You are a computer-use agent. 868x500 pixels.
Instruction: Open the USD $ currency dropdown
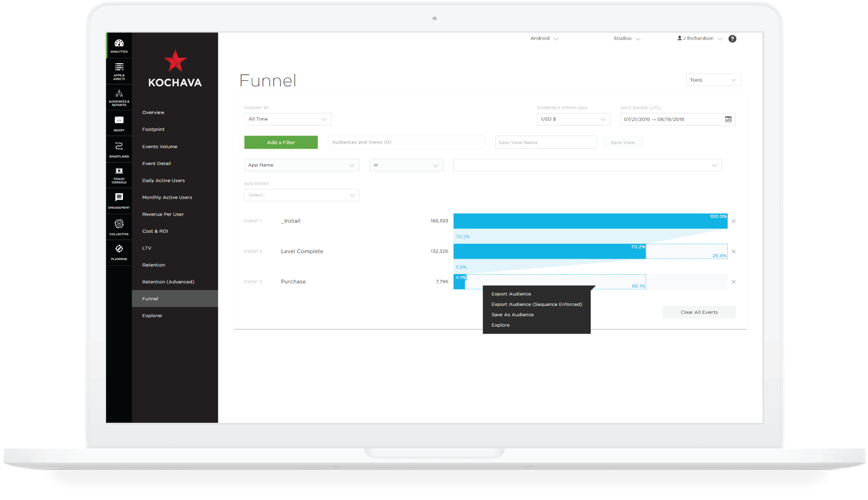point(573,119)
